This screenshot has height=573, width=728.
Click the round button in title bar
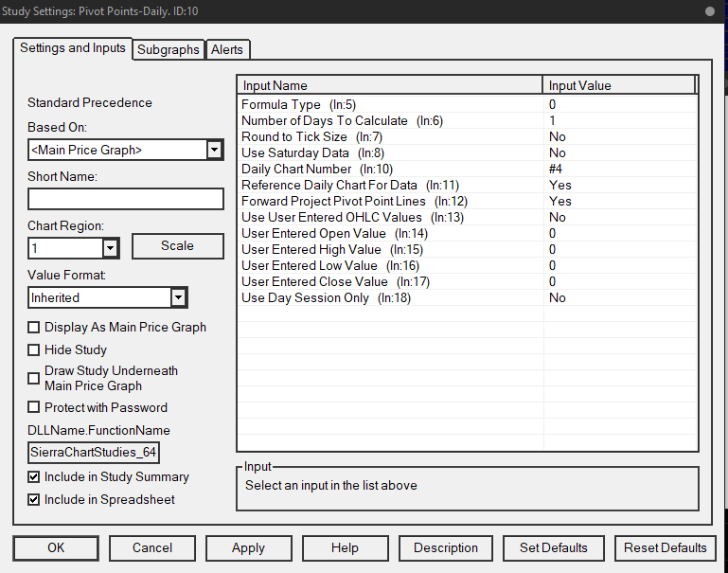(x=709, y=11)
